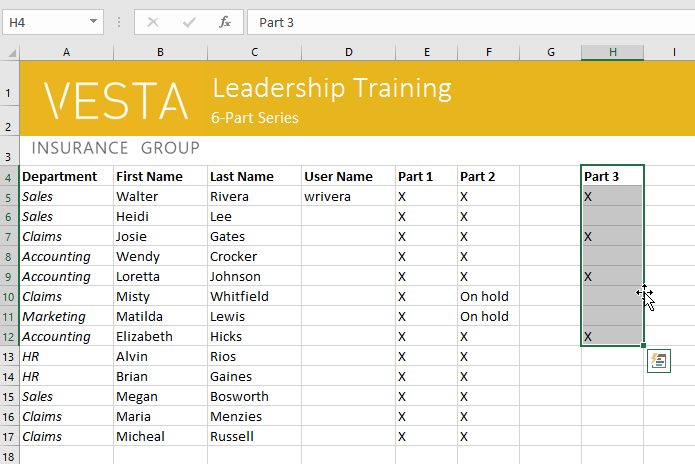Select column D header

pos(348,52)
